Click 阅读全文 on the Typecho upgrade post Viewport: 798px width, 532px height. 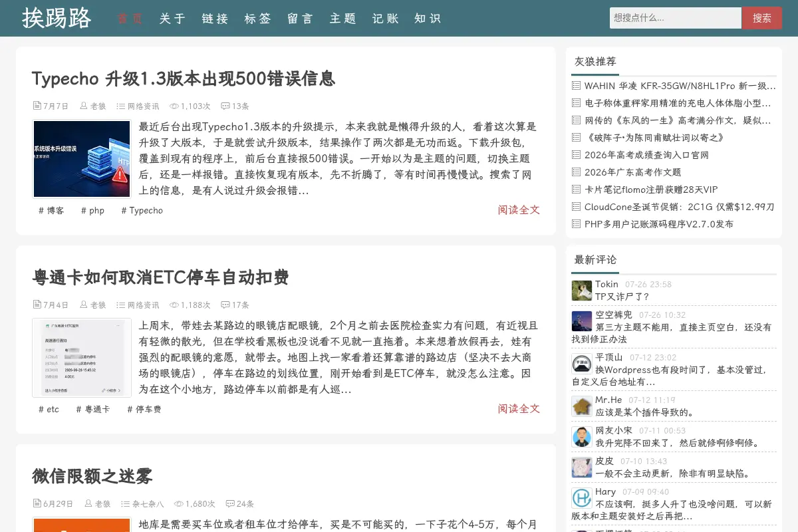[x=519, y=210]
